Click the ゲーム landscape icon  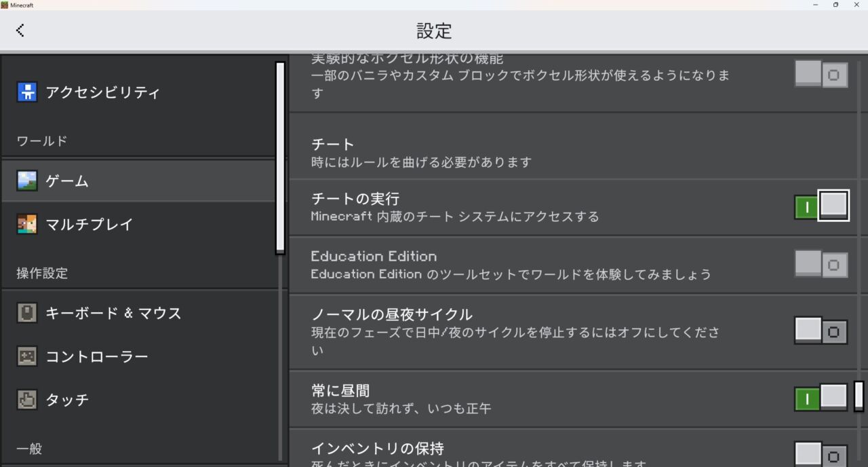pos(27,181)
